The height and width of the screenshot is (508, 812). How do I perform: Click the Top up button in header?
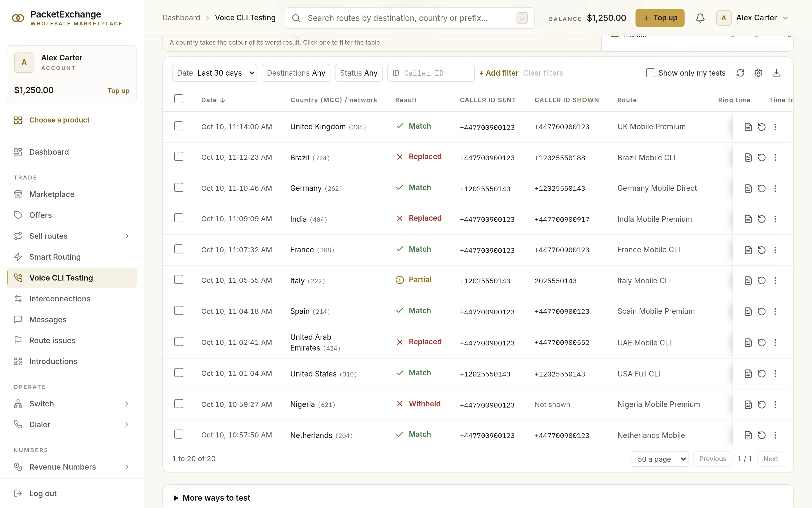click(x=660, y=18)
